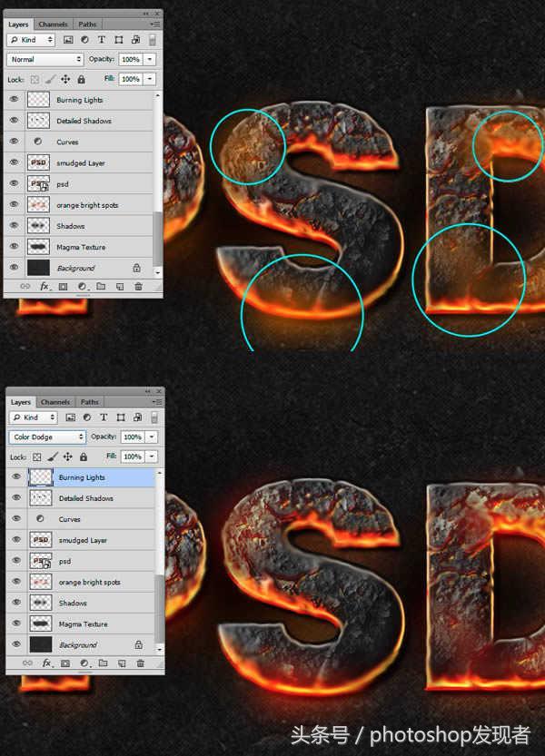Screen dimensions: 545x756
Task: Switch to Paths tab in Normal-mode panel
Action: tap(87, 25)
